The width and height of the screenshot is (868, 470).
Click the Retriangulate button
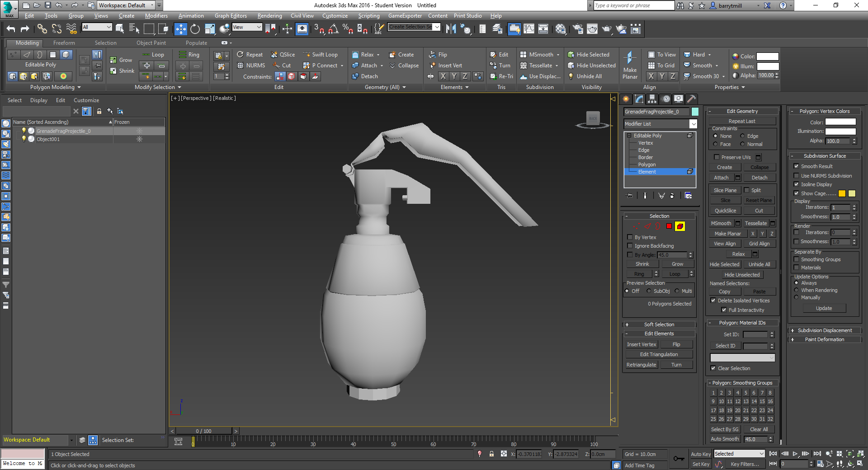tap(641, 365)
